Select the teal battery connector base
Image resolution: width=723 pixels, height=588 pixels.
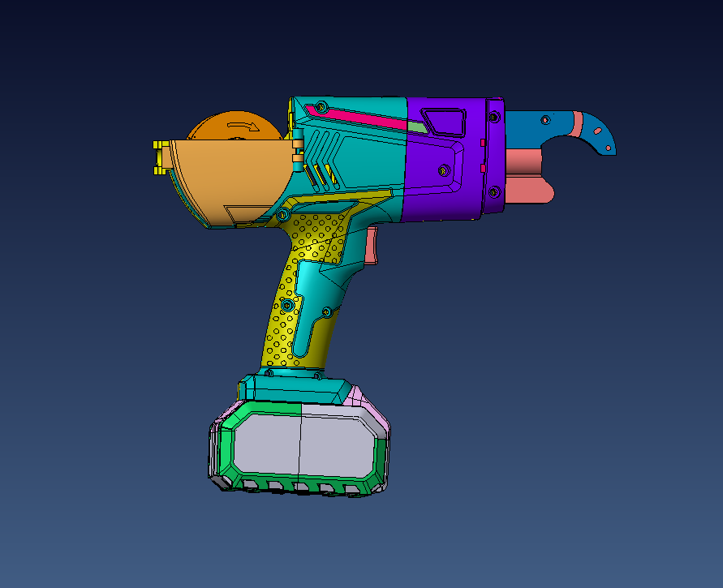coord(295,389)
